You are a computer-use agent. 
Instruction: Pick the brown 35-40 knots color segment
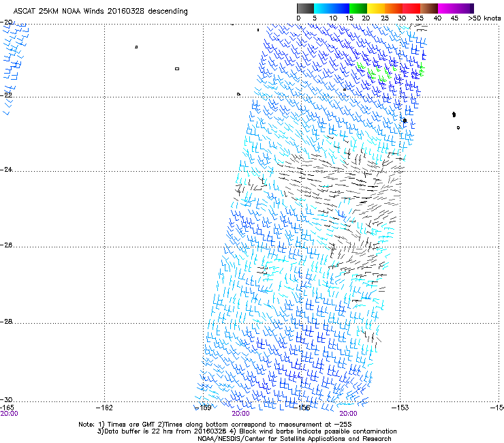[429, 8]
